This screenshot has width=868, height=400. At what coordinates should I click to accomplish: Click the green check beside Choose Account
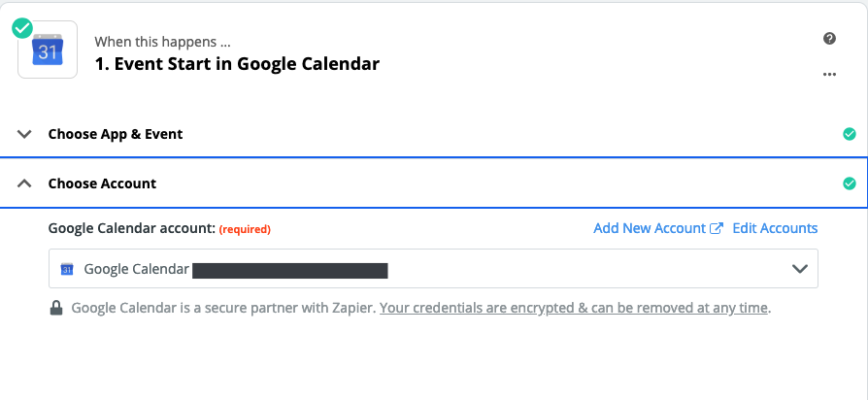pos(850,183)
